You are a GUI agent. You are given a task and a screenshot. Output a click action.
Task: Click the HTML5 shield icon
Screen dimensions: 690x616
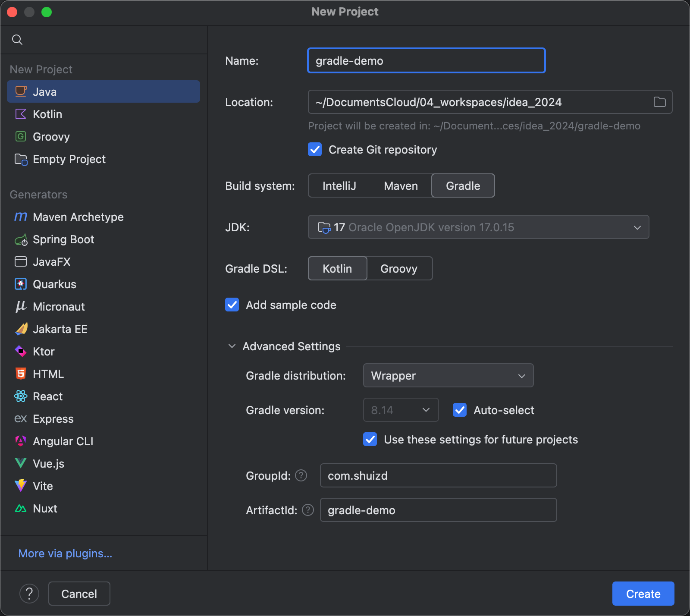(21, 374)
